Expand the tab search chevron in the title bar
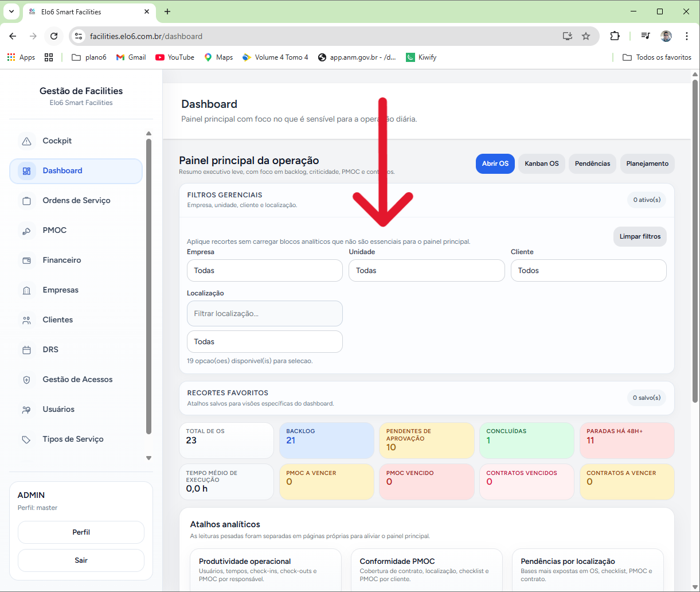This screenshot has height=592, width=700. (11, 11)
